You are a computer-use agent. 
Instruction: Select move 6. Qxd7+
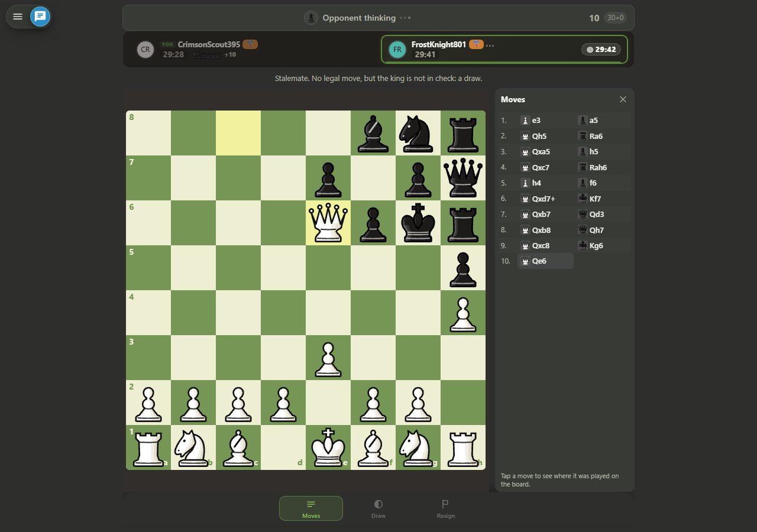click(545, 199)
